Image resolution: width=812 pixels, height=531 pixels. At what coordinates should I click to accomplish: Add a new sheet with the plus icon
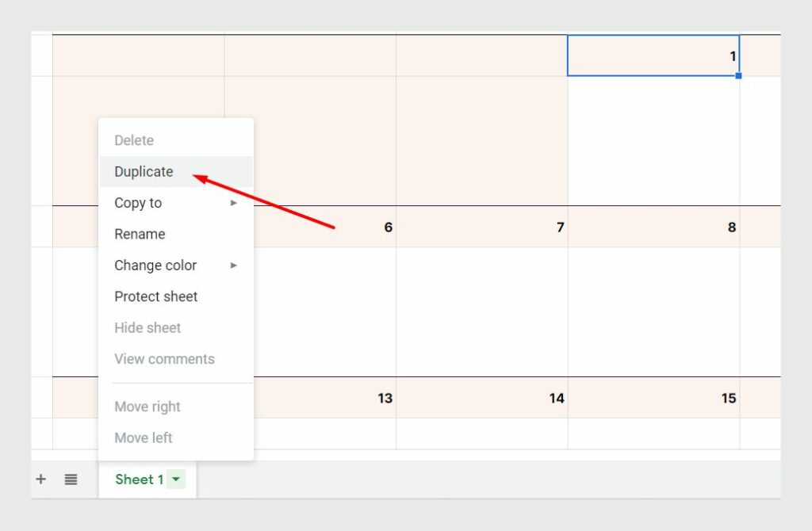click(40, 479)
